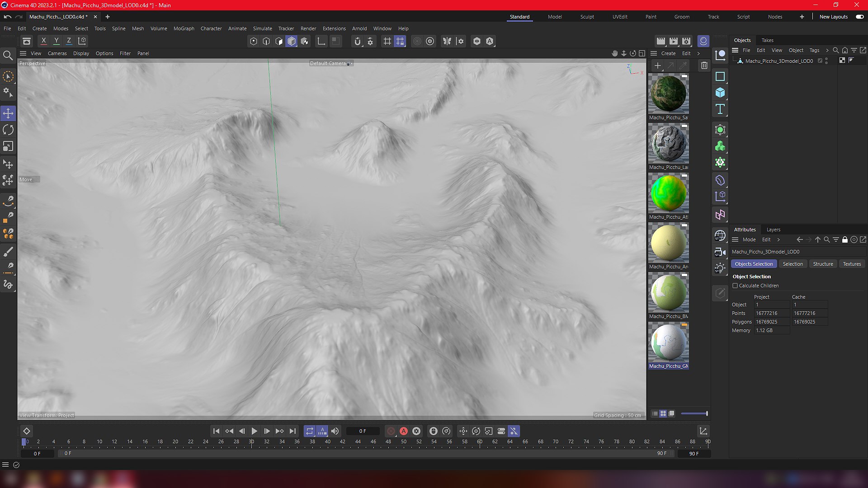868x488 pixels.
Task: Add a new layout with plus icon
Action: (802, 17)
